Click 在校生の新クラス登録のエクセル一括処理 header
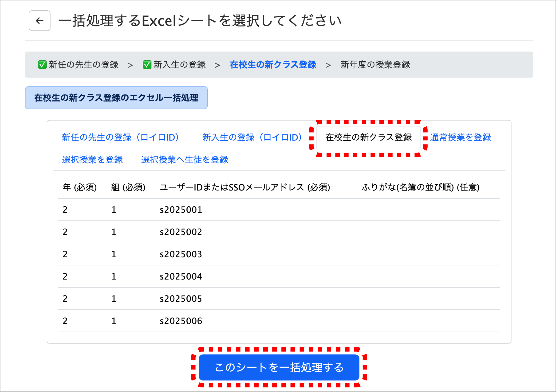The image size is (556, 392). point(116,98)
